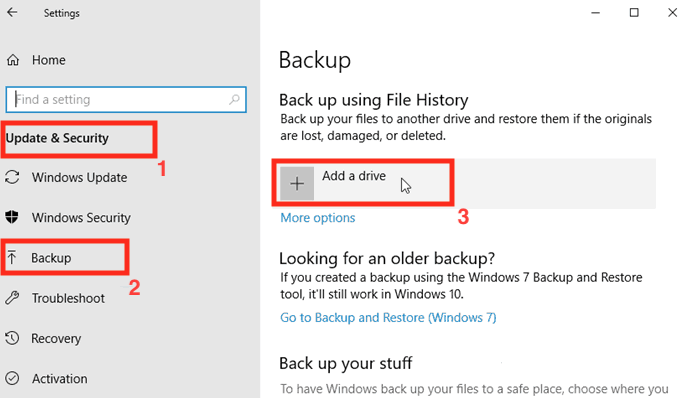Image resolution: width=686 pixels, height=398 pixels.
Task: Click the Update & Security heading
Action: point(57,138)
